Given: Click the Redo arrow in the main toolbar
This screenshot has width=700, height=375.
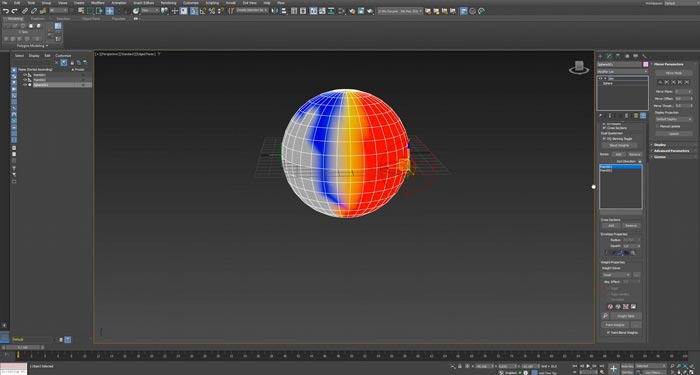Looking at the screenshot, I should pyautogui.click(x=14, y=11).
